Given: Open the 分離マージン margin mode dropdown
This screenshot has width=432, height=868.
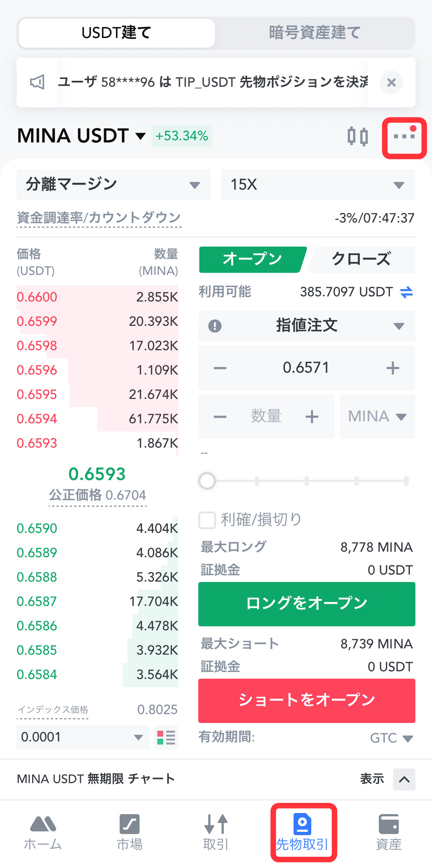Looking at the screenshot, I should pos(114,185).
